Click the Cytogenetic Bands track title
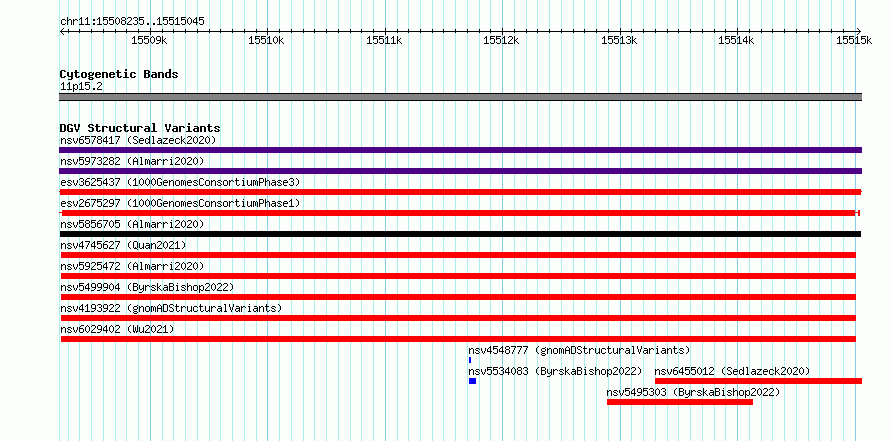890x441 pixels. 119,74
